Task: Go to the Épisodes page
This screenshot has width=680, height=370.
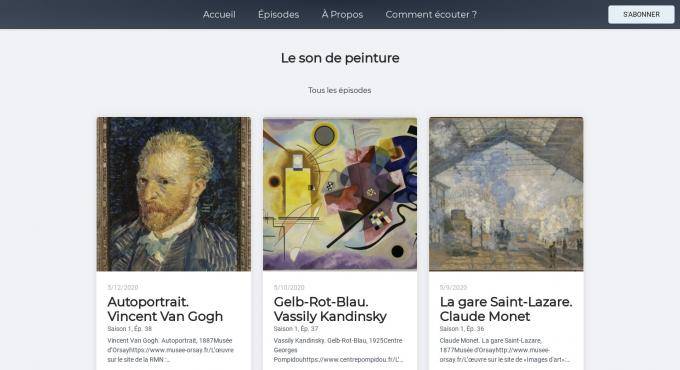Action: pos(278,14)
